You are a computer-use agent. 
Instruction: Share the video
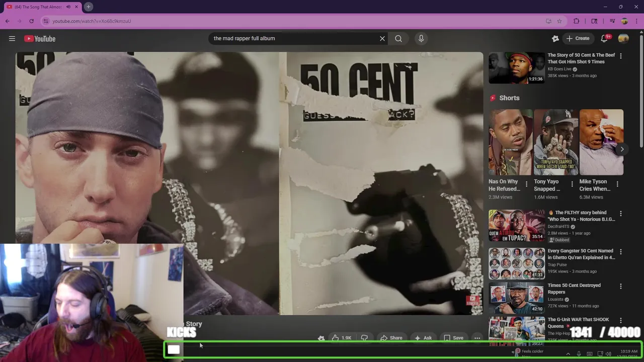click(x=391, y=338)
